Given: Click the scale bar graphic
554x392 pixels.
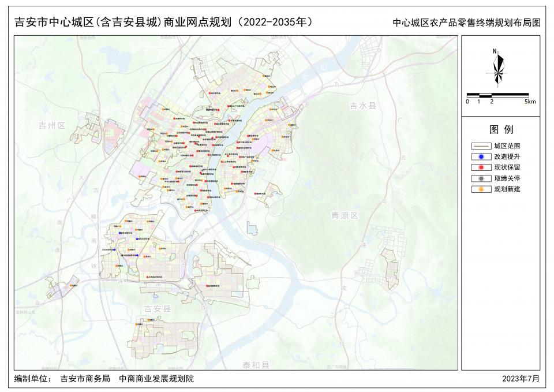Looking at the screenshot, I should (497, 94).
